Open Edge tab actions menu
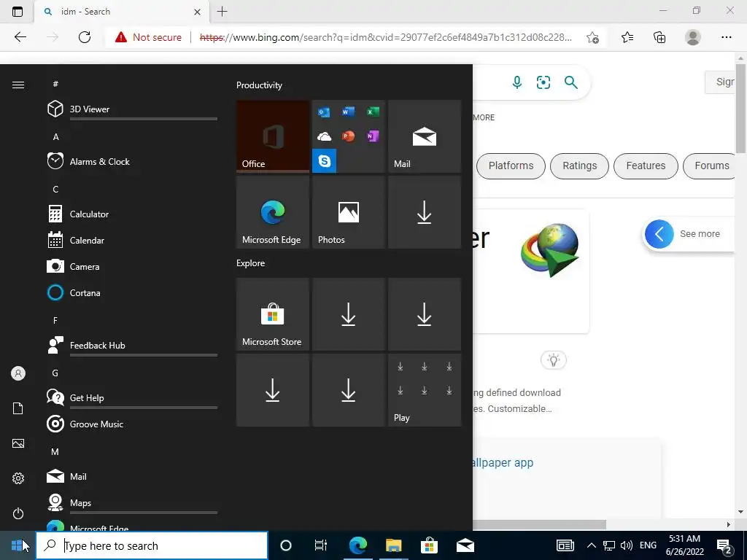The width and height of the screenshot is (747, 560). tap(18, 12)
